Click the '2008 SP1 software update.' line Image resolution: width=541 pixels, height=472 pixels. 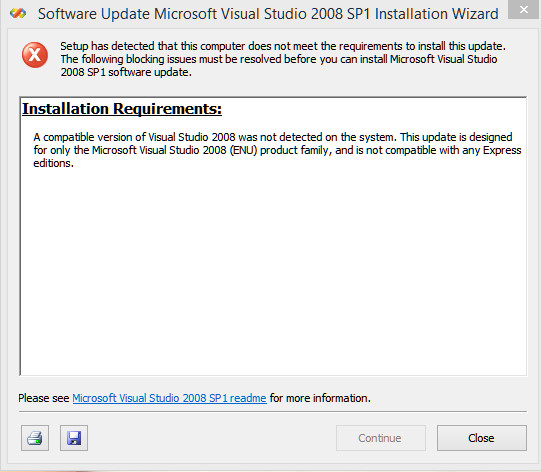coord(126,72)
